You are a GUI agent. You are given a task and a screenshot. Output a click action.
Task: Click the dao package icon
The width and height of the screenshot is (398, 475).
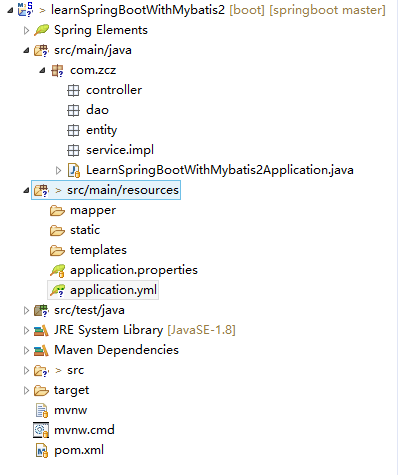point(73,110)
